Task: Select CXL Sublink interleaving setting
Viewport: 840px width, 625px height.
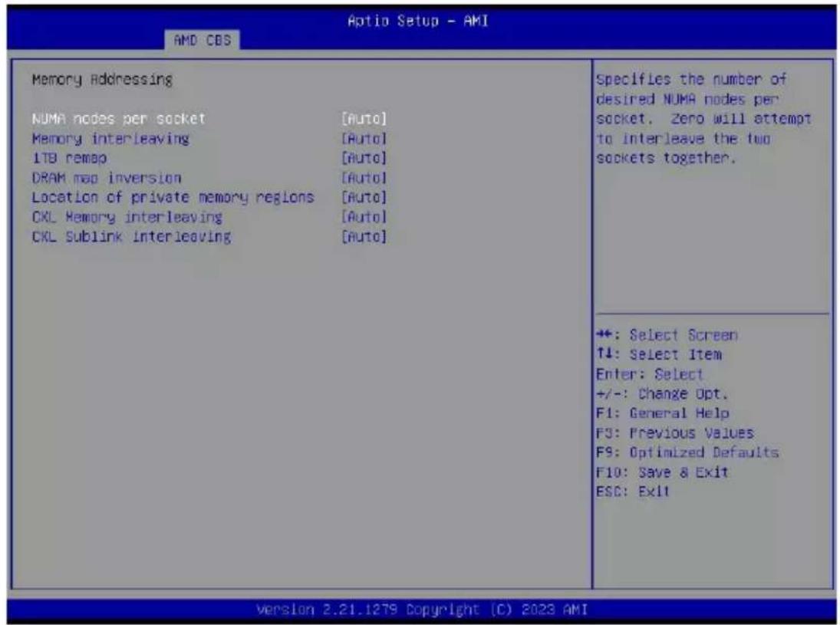Action: point(131,237)
